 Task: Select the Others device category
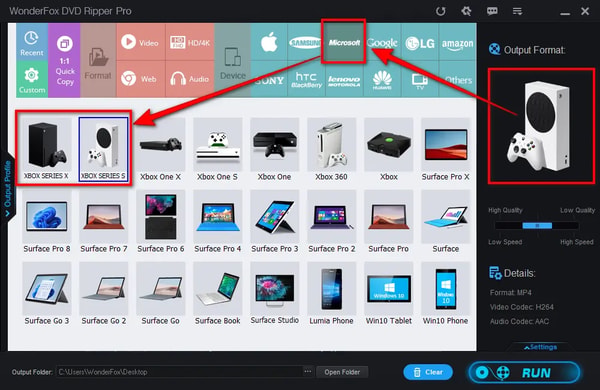pos(458,80)
